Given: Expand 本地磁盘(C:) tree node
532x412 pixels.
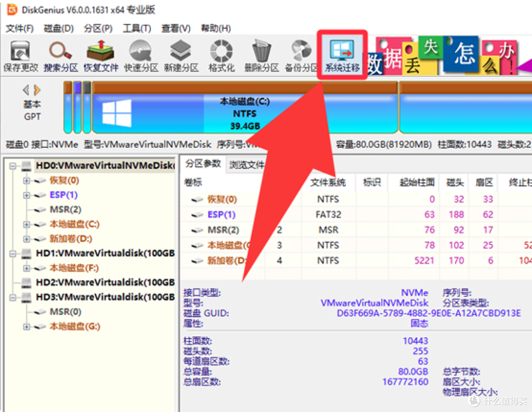Looking at the screenshot, I should 27,224.
